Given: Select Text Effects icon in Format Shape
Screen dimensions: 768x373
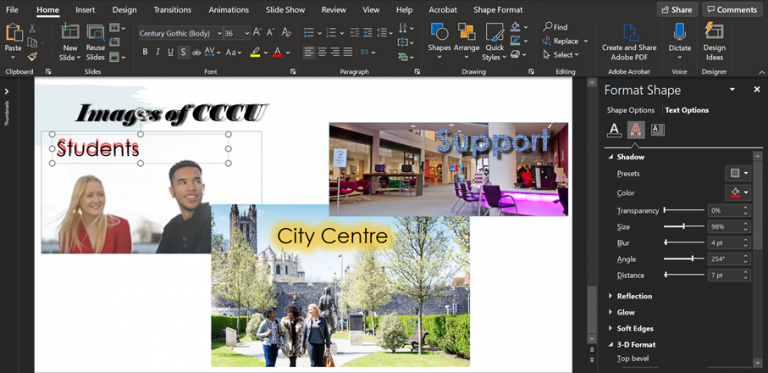Looking at the screenshot, I should (x=636, y=130).
